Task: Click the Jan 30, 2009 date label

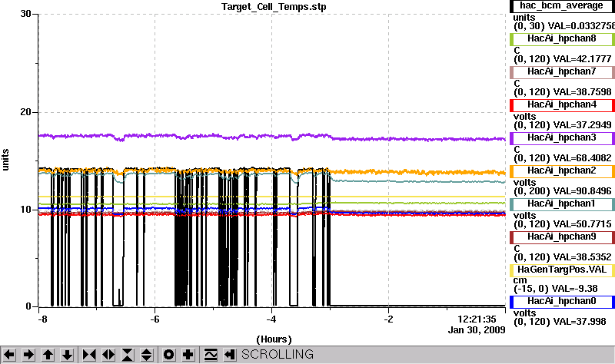Action: click(x=477, y=330)
